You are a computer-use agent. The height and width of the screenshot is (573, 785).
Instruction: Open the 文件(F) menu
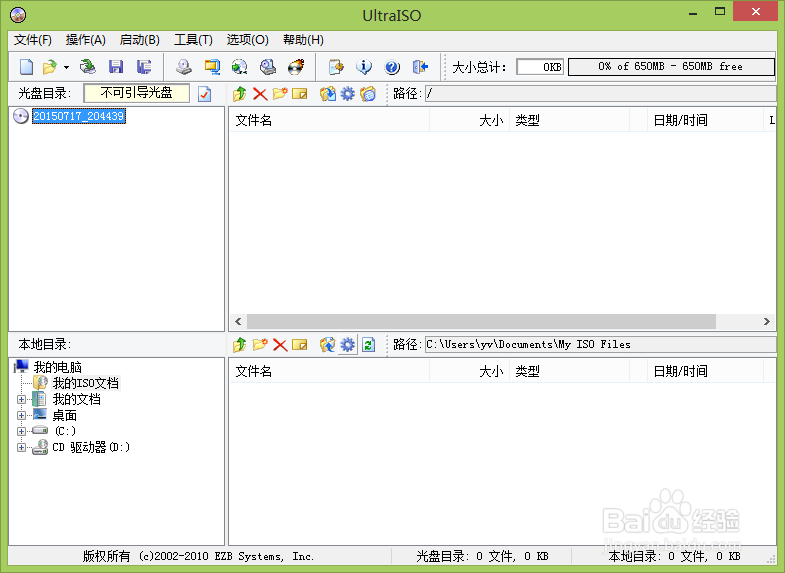pos(33,40)
